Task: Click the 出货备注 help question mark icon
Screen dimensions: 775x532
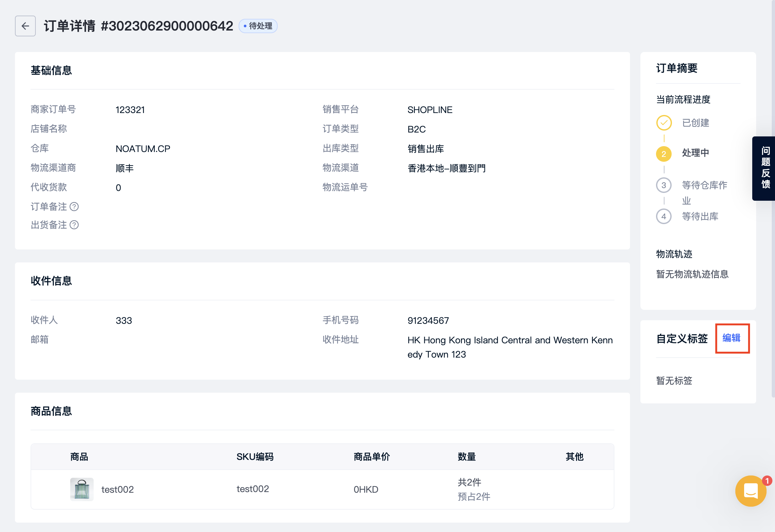Action: click(74, 225)
